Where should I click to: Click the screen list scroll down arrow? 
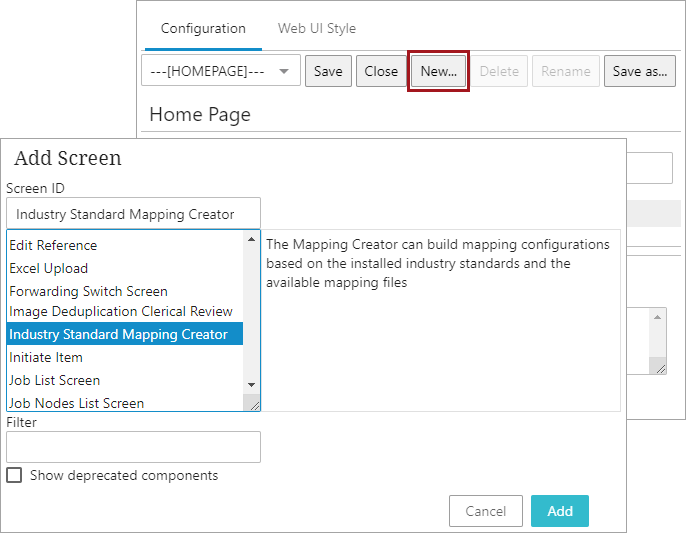252,385
